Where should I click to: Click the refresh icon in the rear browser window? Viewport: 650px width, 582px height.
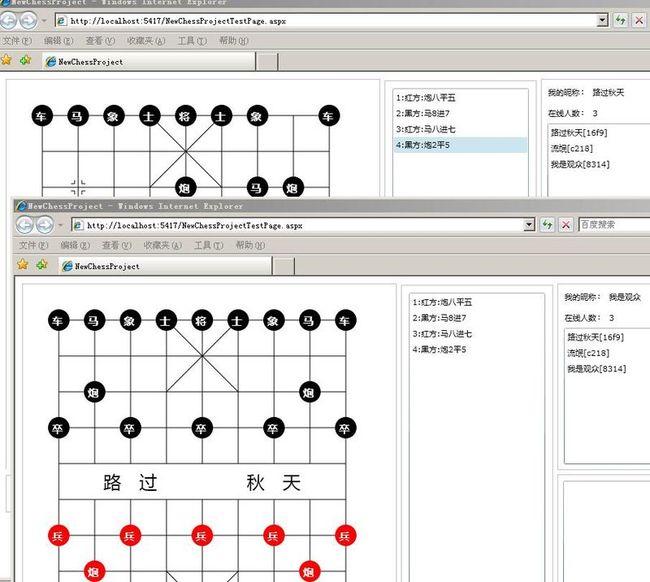621,20
